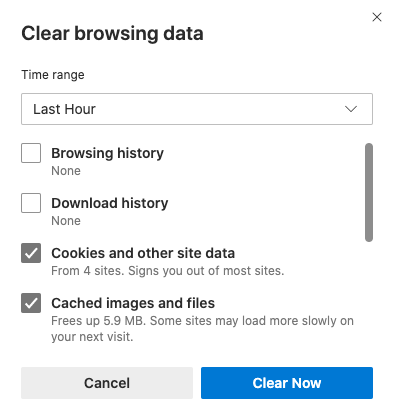Click the None text under Download history
Screen dimensions: 396x418
pos(66,221)
